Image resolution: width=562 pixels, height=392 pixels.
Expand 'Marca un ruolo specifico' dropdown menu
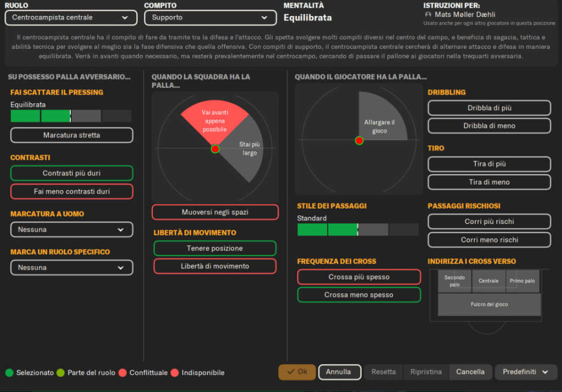click(x=71, y=267)
